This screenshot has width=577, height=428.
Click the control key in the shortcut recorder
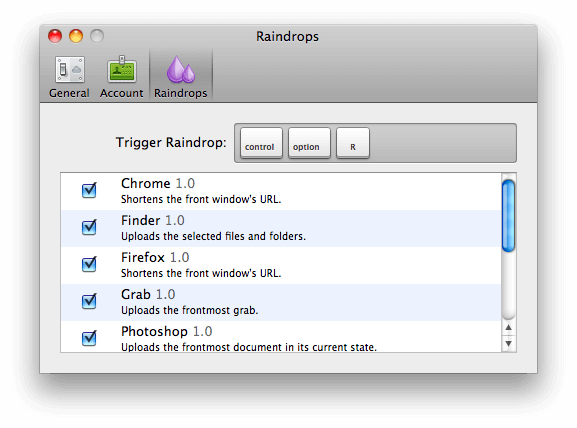261,143
